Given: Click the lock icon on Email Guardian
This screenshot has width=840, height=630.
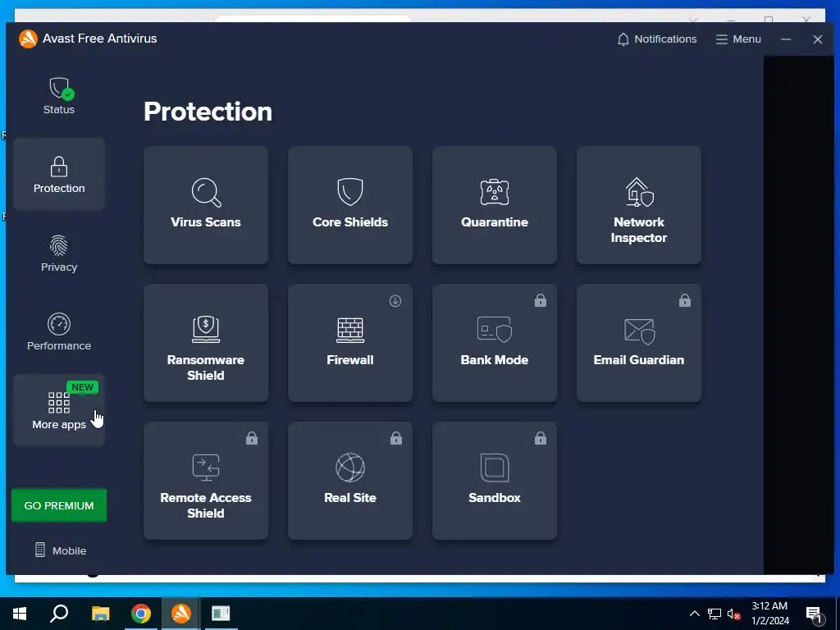Looking at the screenshot, I should click(685, 300).
